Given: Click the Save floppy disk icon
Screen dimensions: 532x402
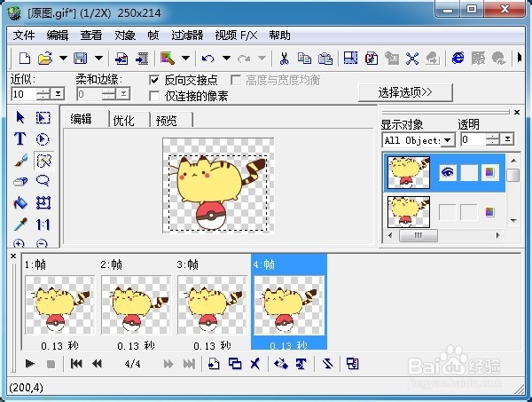Looking at the screenshot, I should coord(81,59).
